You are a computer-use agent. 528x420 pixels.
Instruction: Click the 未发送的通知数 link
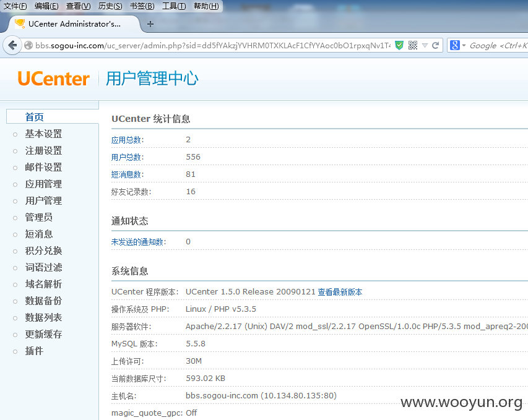click(x=137, y=242)
